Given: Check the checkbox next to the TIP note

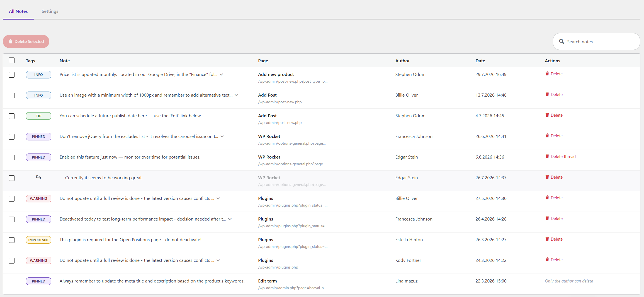Looking at the screenshot, I should pos(11,116).
